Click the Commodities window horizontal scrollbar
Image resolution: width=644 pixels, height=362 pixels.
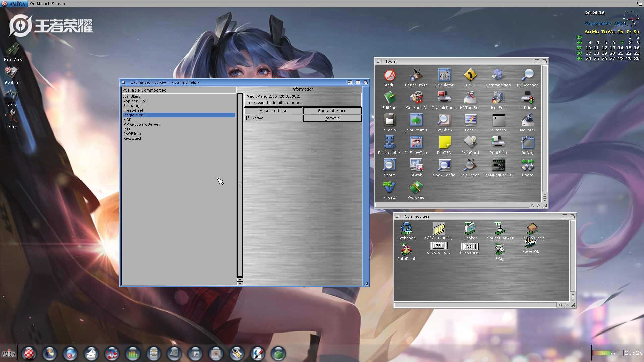pos(475,305)
